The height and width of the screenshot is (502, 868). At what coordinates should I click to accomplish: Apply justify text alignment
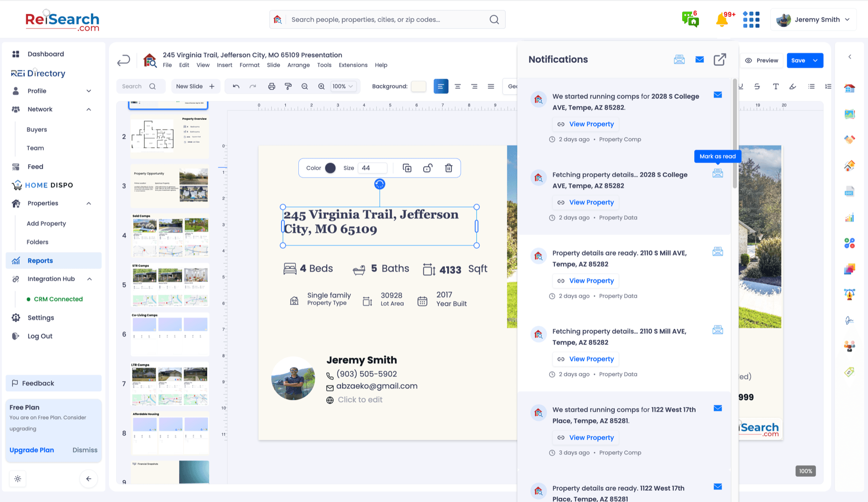[491, 86]
